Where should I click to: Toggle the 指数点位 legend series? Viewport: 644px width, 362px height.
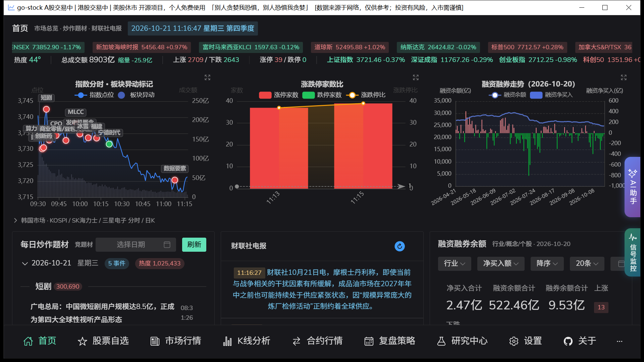pyautogui.click(x=94, y=95)
